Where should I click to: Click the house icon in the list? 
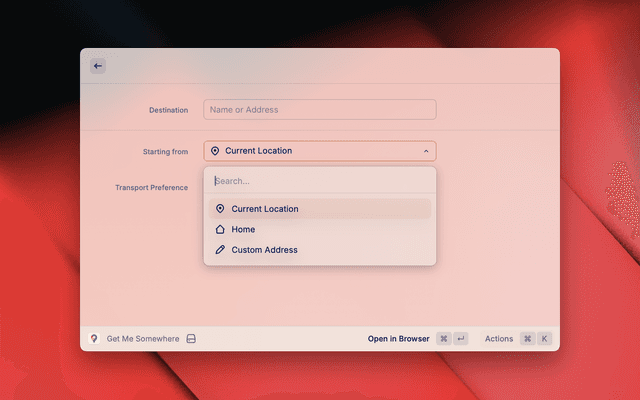coord(220,229)
